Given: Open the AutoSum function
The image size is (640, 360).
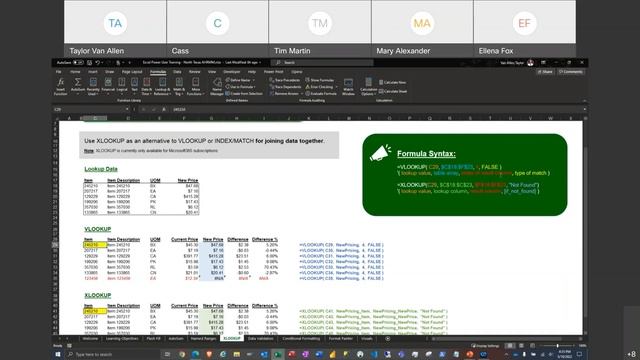Looking at the screenshot, I should [x=78, y=86].
